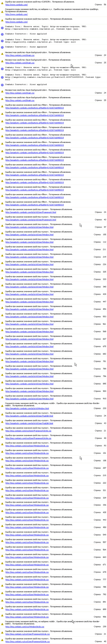The image size is (107, 644).
Task: Open Window/style.css link in the Строка 329 row
Action: pos(27,498)
